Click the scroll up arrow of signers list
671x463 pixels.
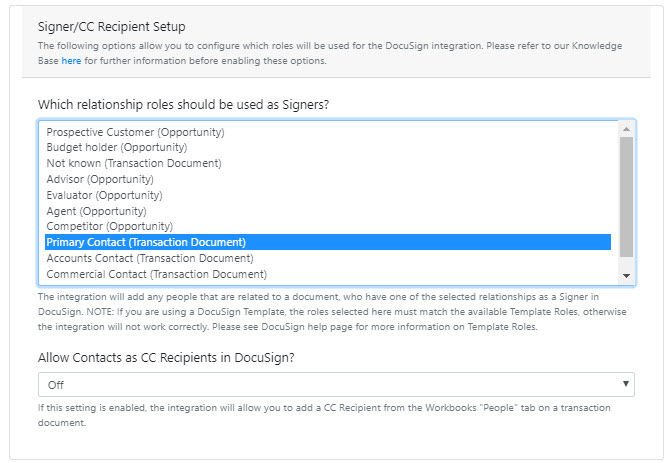pos(626,129)
